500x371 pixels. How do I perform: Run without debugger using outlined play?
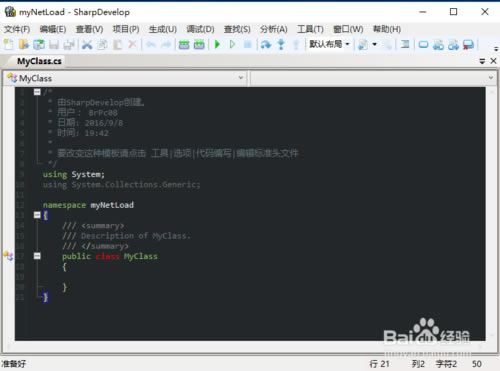tap(232, 44)
